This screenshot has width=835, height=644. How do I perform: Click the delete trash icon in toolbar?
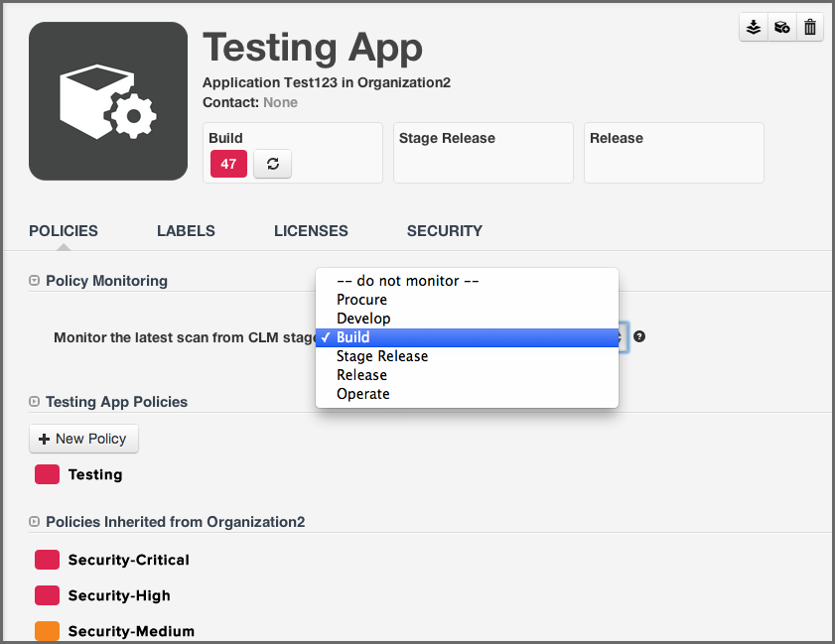coord(809,27)
